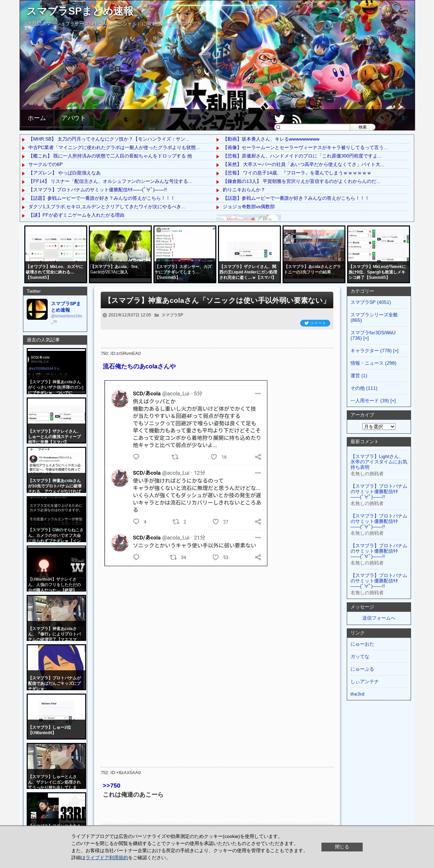434x868 pixels.
Task: Open thumbnail MkLeoがTweekに負け9位 article
Action: tap(379, 254)
